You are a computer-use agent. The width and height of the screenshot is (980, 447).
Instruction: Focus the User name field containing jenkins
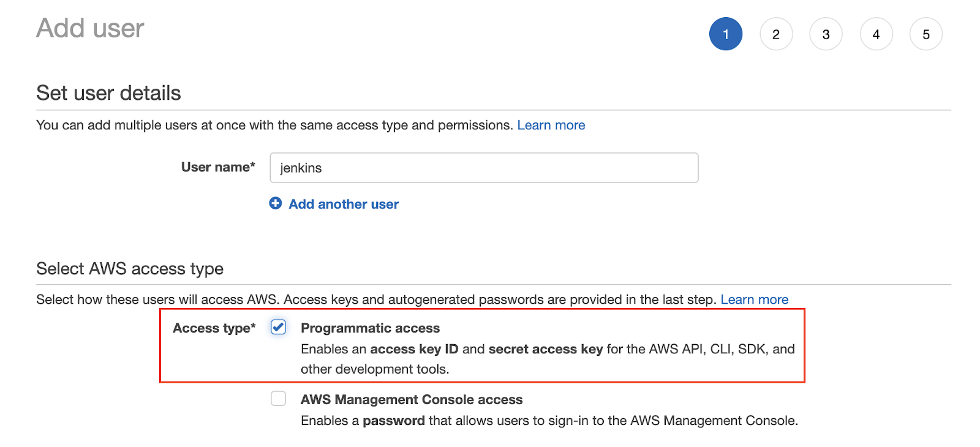click(484, 168)
